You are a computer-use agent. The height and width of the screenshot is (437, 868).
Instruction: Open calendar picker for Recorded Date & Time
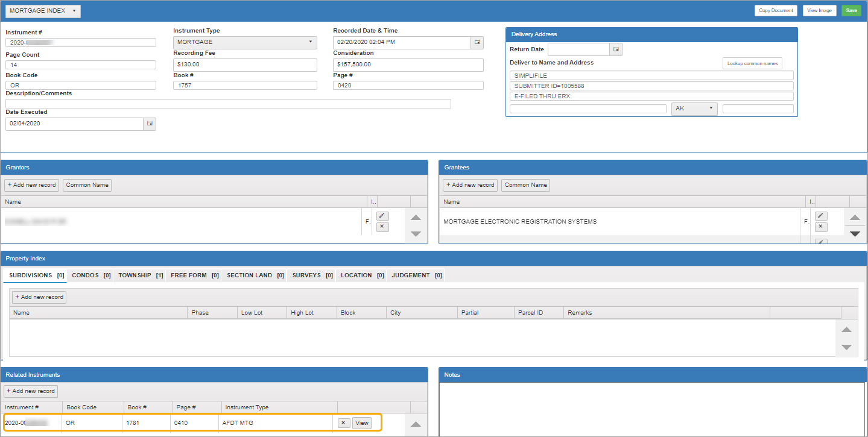click(x=477, y=42)
